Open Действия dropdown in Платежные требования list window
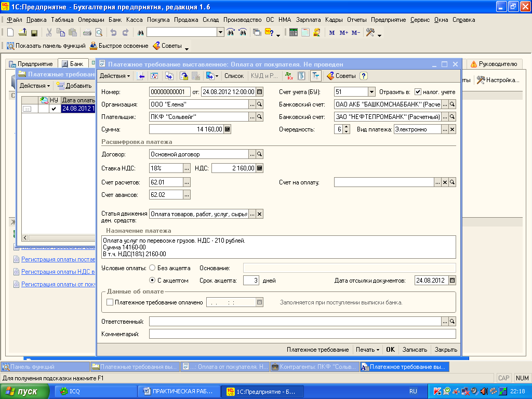The width and height of the screenshot is (532, 399). tap(35, 86)
